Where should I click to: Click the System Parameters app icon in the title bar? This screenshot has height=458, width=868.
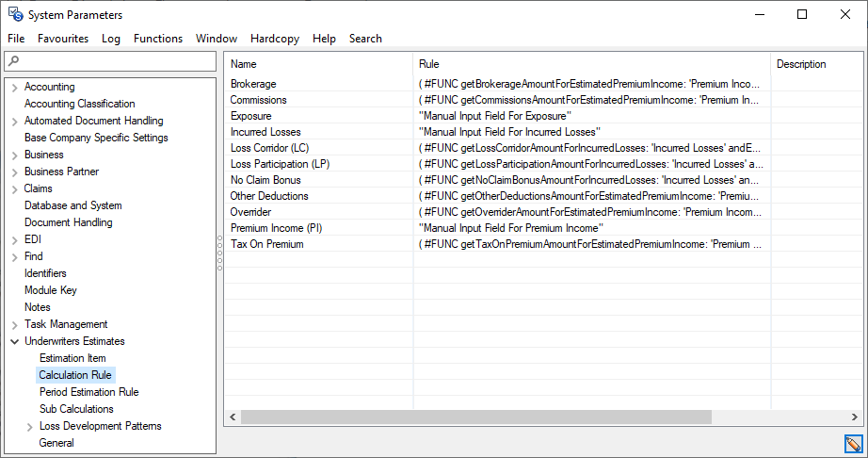(x=15, y=14)
